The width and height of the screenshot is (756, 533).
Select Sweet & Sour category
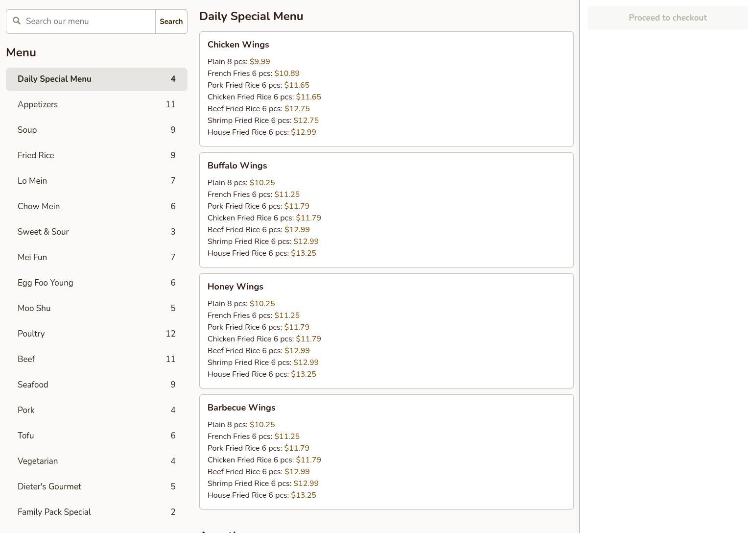[96, 232]
